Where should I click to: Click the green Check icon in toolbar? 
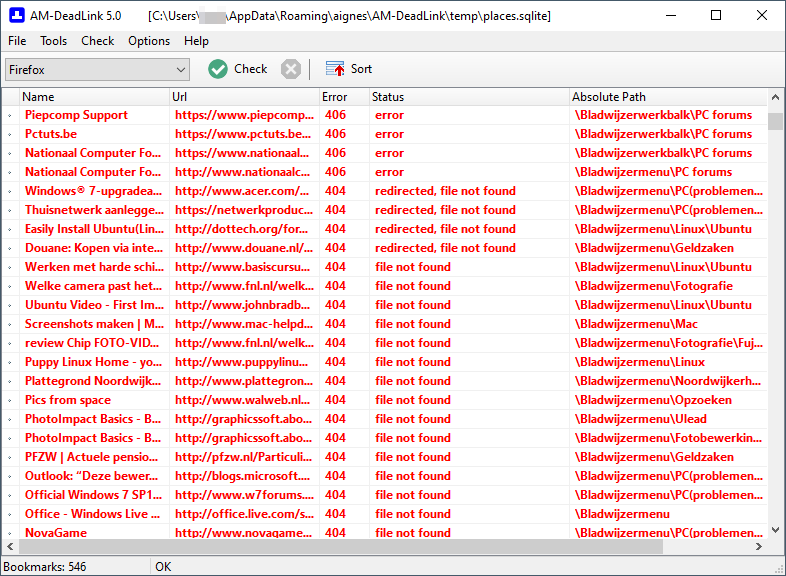(218, 69)
